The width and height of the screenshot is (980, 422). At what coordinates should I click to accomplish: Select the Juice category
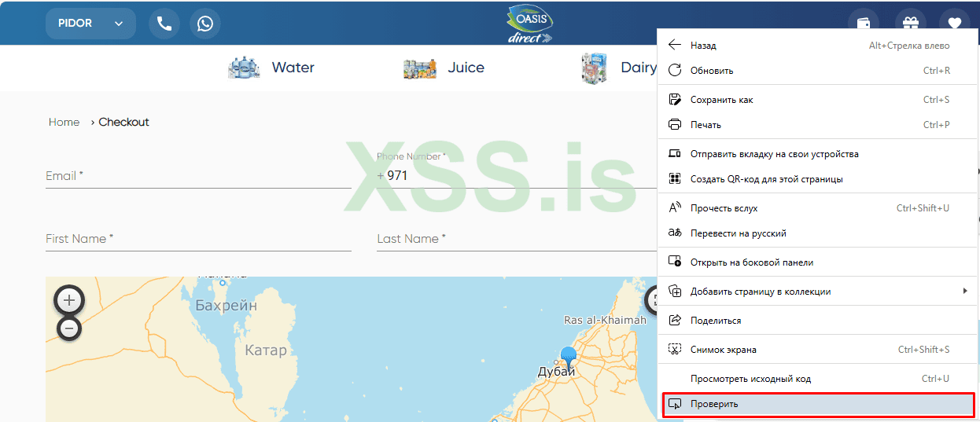pyautogui.click(x=466, y=68)
